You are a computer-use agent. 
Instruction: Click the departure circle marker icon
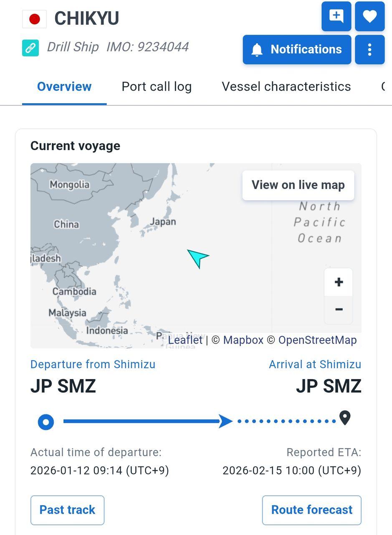(46, 422)
